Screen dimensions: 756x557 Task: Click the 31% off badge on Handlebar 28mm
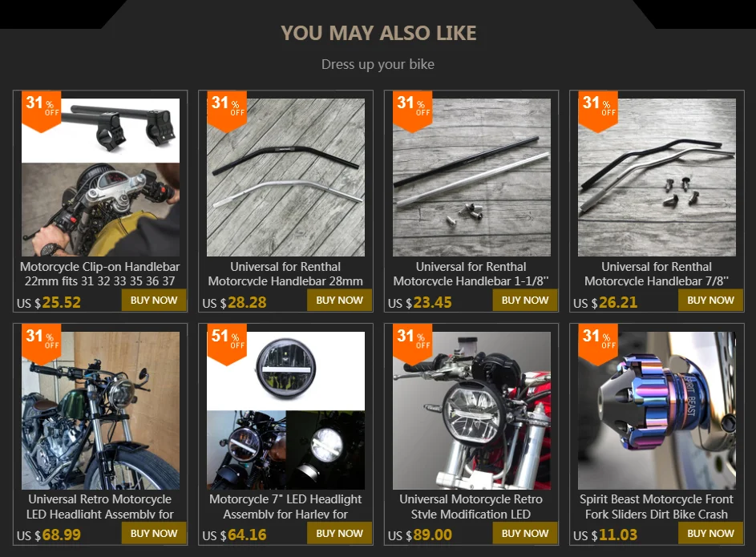[227, 111]
